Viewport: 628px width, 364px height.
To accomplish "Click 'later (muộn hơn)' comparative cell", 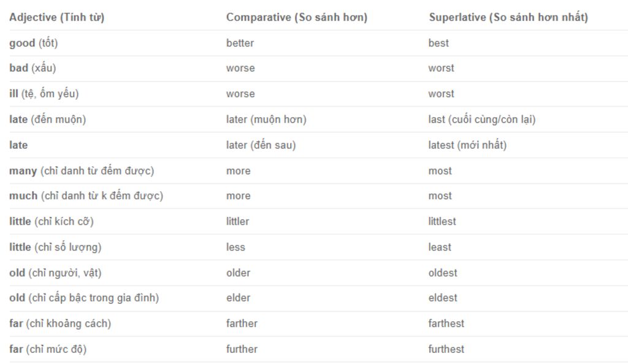I will coord(266,119).
